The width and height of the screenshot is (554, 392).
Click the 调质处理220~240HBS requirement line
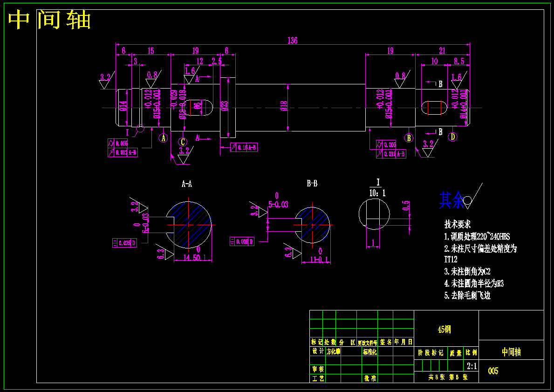pyautogui.click(x=477, y=236)
